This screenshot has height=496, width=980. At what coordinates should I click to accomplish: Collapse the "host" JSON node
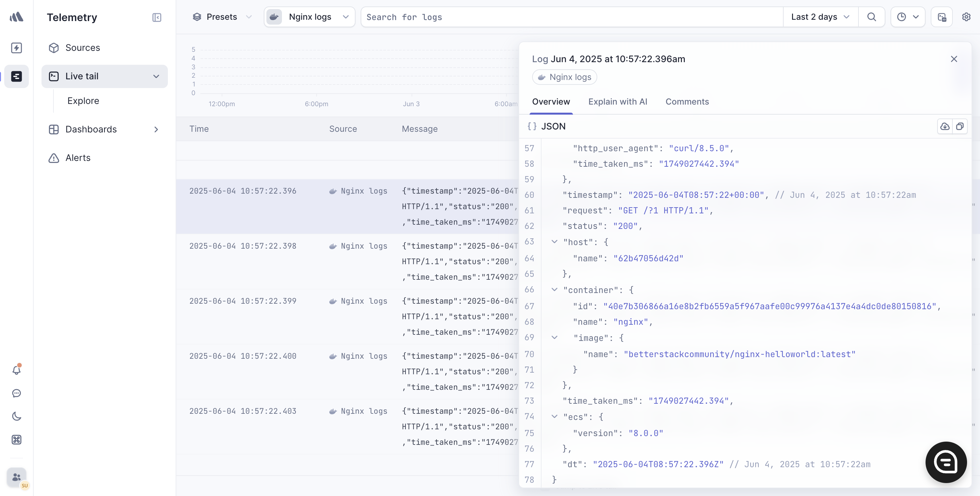[x=554, y=242]
